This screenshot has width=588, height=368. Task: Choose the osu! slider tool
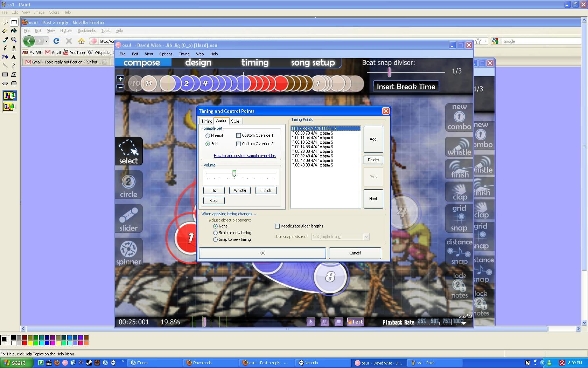pos(128,218)
